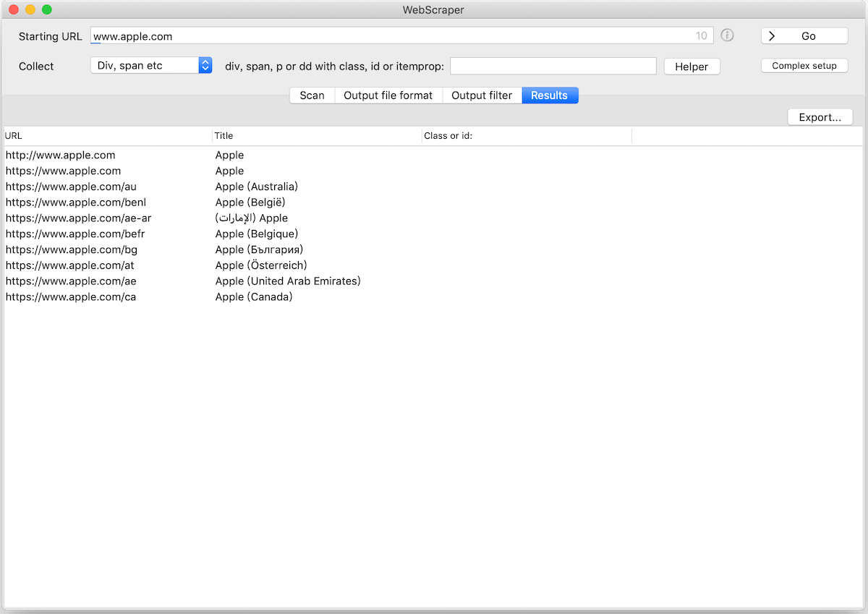
Task: Click the title Apple (United Arab Emirates)
Action: [x=288, y=281]
